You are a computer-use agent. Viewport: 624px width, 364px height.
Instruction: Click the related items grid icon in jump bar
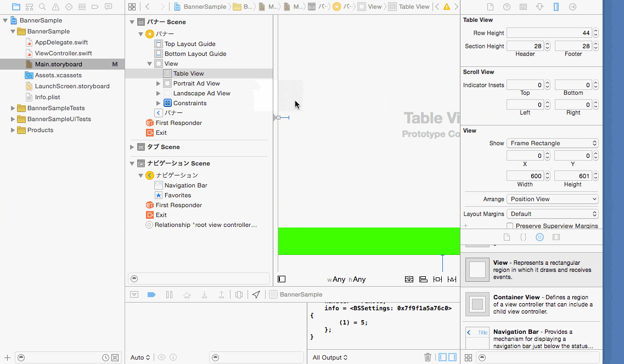tap(132, 7)
